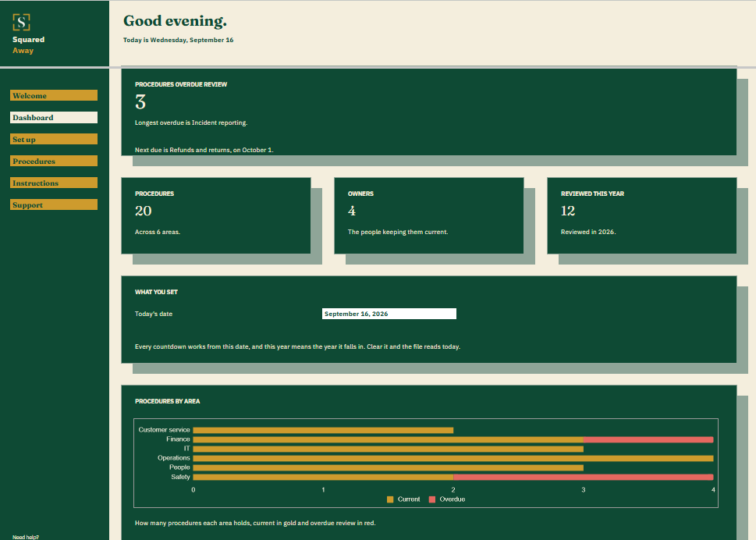Click the What You Set heading
The width and height of the screenshot is (756, 540).
tap(156, 292)
